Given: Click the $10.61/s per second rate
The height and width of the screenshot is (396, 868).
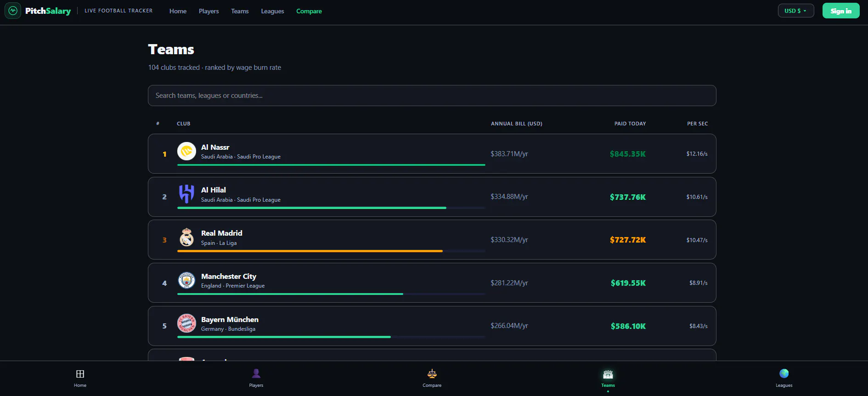Looking at the screenshot, I should click(697, 197).
